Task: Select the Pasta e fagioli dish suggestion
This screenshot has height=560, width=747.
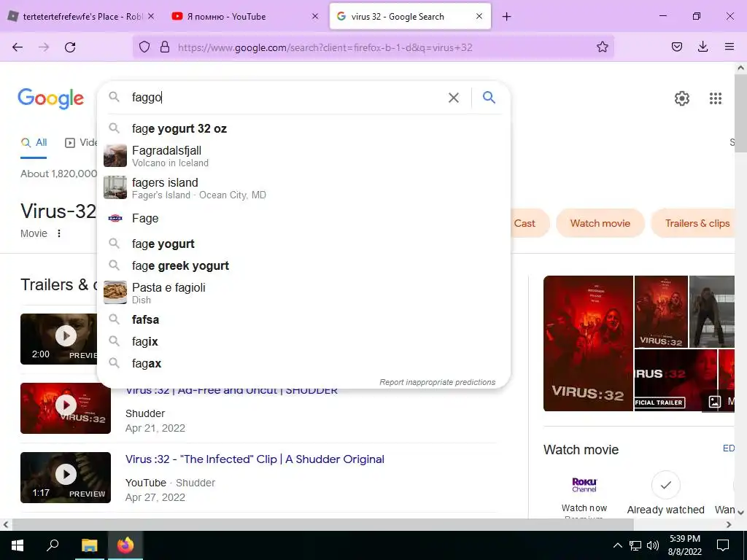Action: [x=303, y=293]
